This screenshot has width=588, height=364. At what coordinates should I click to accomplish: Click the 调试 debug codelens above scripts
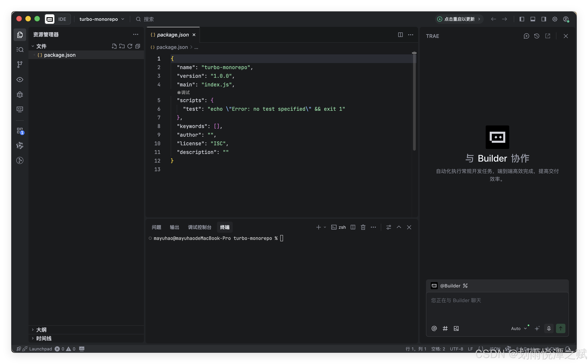point(184,92)
